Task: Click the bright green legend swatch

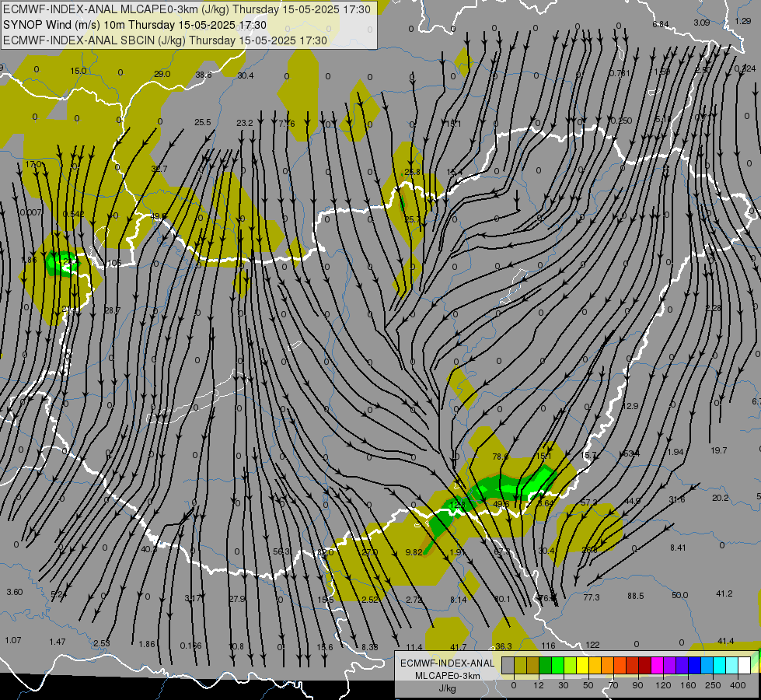Action: (557, 664)
